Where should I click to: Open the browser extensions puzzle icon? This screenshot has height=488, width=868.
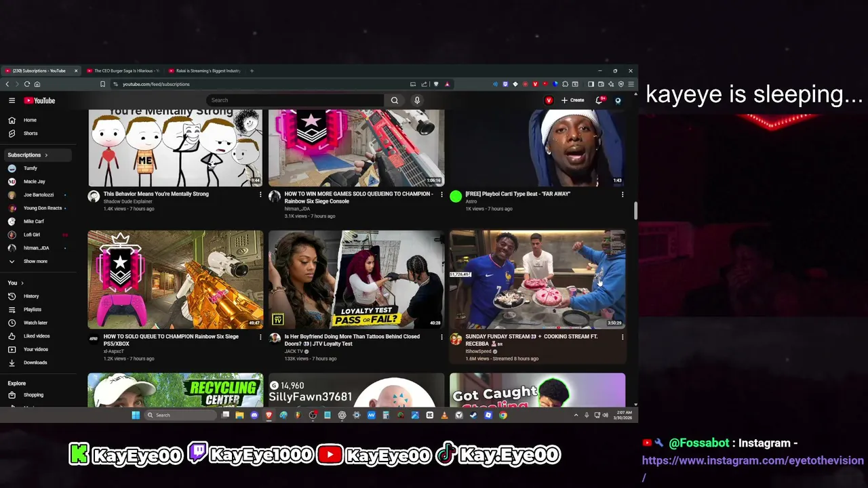(x=566, y=84)
